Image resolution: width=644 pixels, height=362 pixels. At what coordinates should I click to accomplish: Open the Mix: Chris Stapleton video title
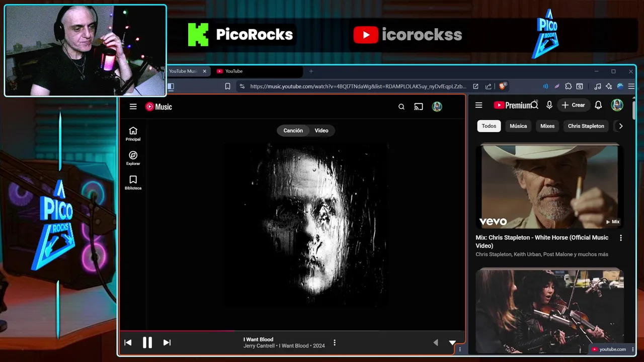coord(542,241)
